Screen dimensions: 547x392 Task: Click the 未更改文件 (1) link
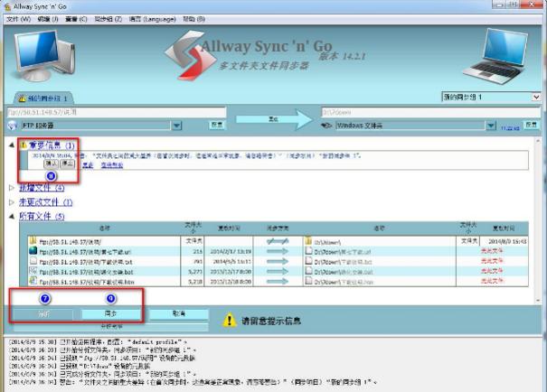click(46, 202)
